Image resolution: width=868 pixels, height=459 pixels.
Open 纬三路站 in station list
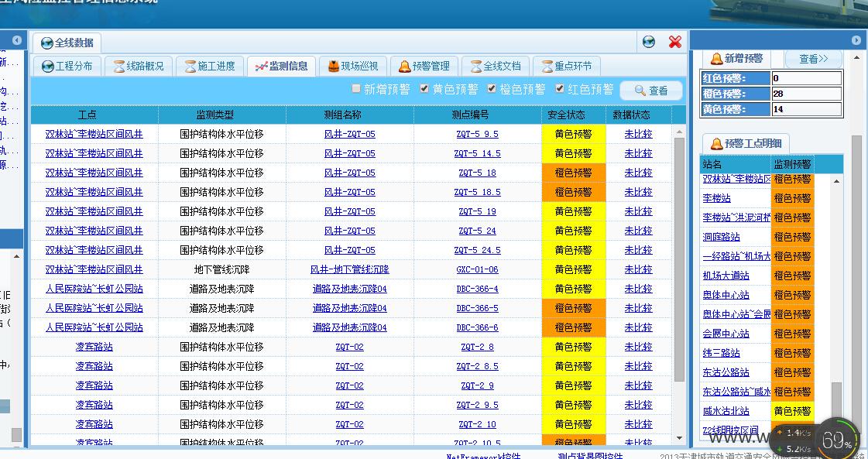click(722, 353)
